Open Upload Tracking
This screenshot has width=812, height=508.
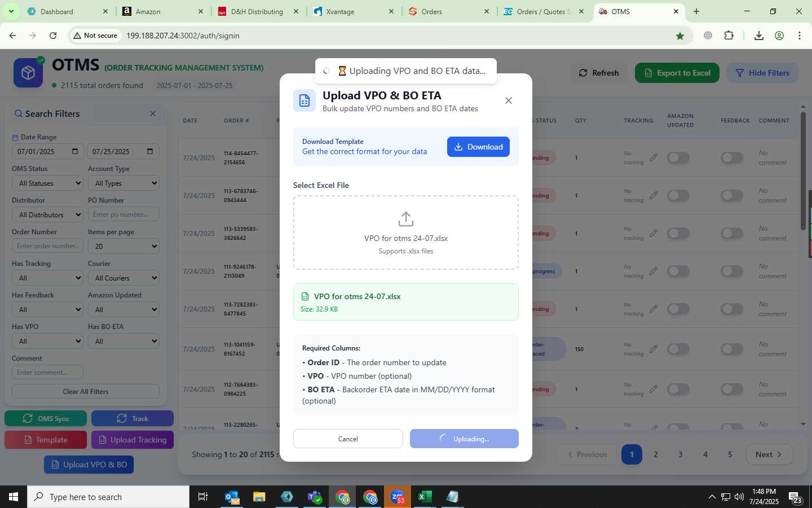point(133,440)
